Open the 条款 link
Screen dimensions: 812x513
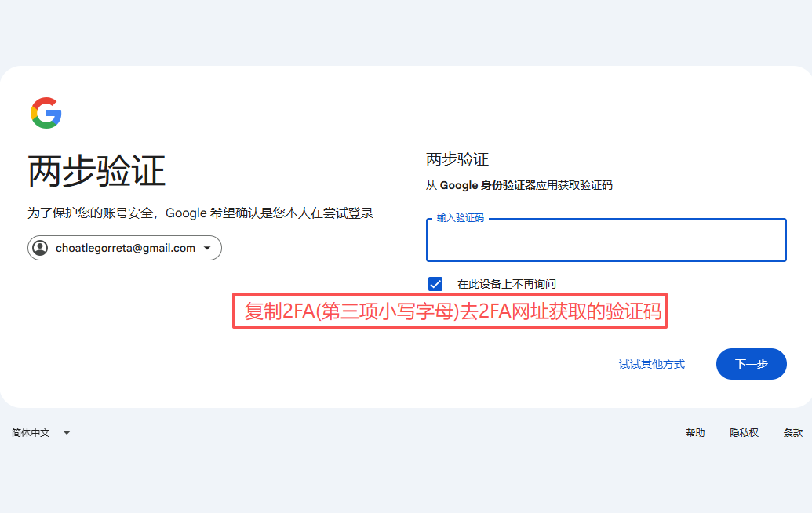pos(793,433)
